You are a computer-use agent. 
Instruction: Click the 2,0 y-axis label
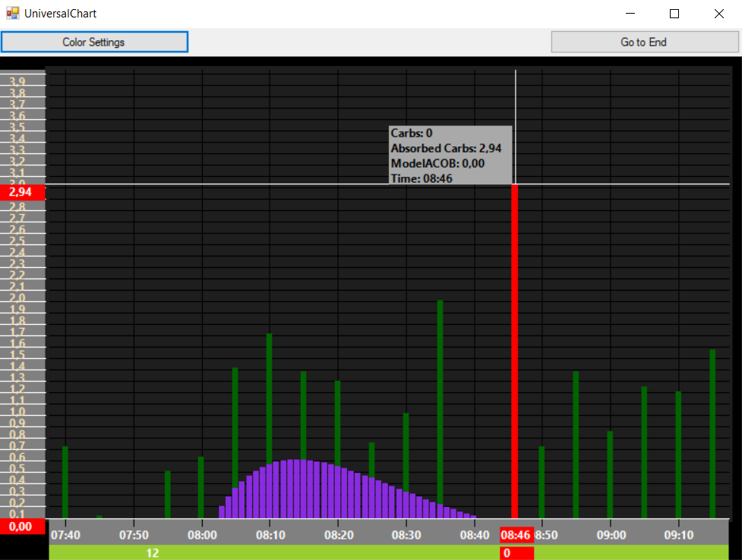(17, 297)
